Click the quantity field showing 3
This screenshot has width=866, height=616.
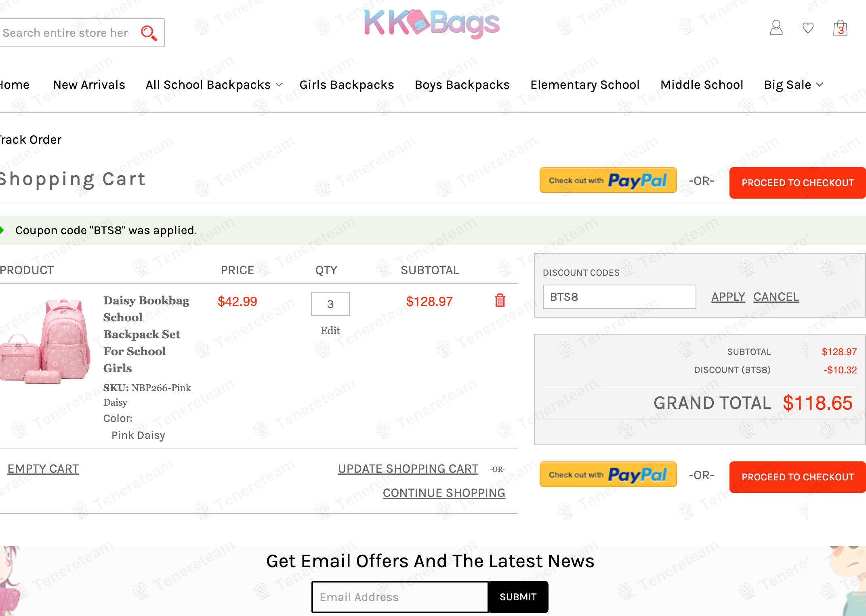pyautogui.click(x=330, y=304)
